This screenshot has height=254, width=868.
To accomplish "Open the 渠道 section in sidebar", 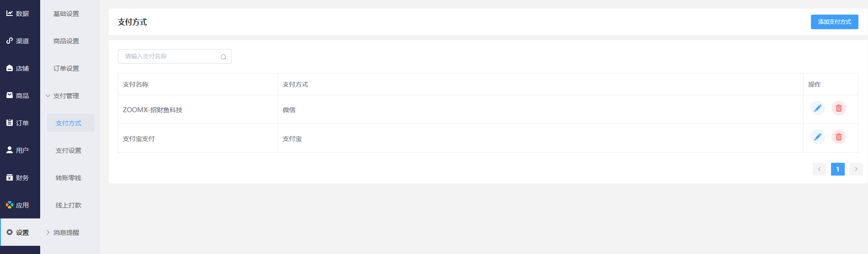I will click(20, 41).
